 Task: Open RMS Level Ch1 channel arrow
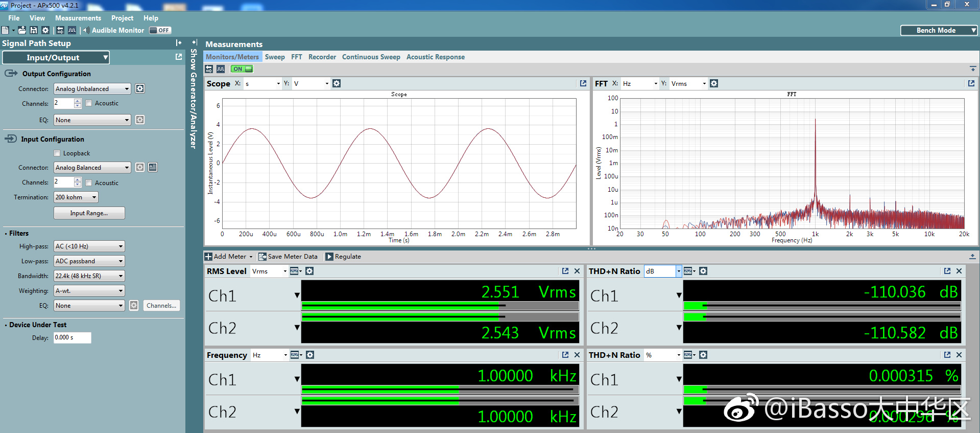tap(297, 295)
